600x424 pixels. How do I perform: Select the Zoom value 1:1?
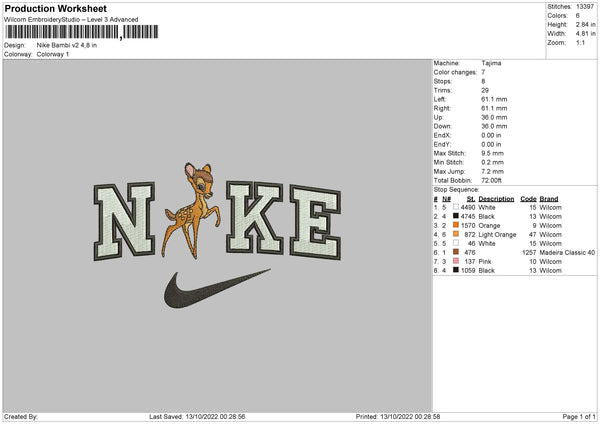580,42
